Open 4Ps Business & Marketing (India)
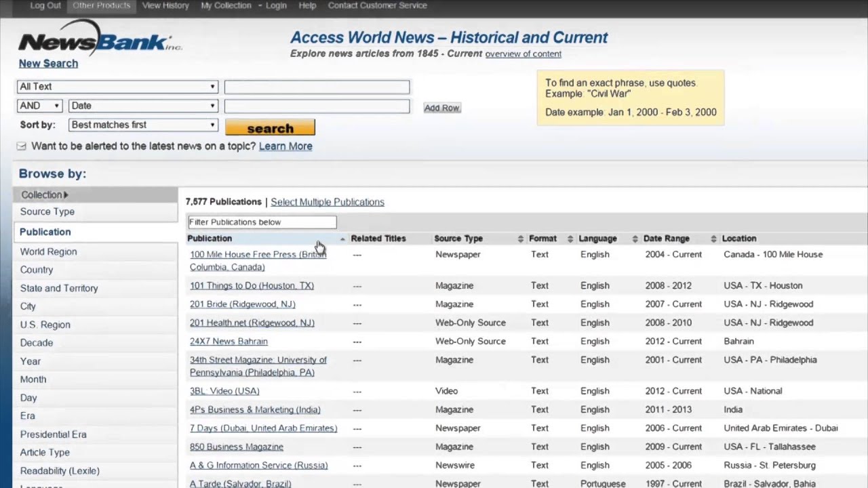The height and width of the screenshot is (488, 868). (x=255, y=410)
